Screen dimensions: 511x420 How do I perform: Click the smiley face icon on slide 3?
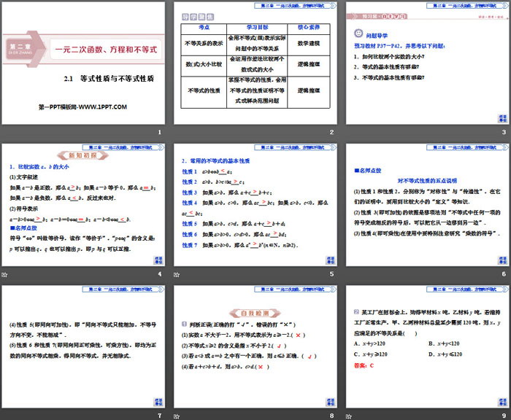click(358, 34)
